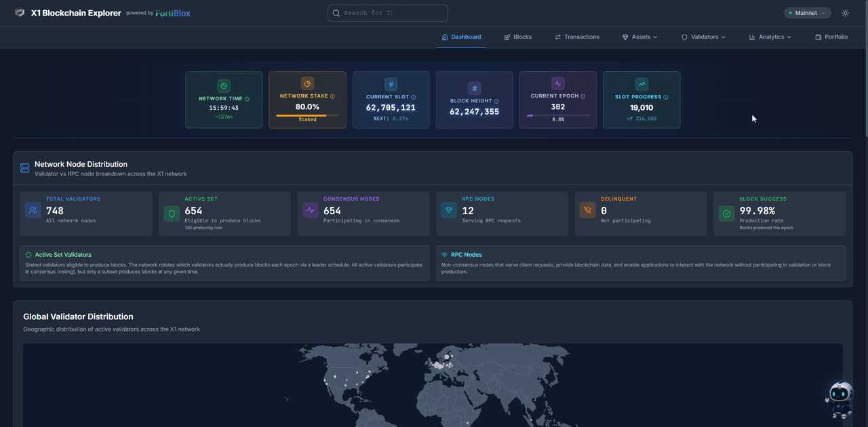Click info icon beside Slot Progress
Image resolution: width=868 pixels, height=427 pixels.
665,98
